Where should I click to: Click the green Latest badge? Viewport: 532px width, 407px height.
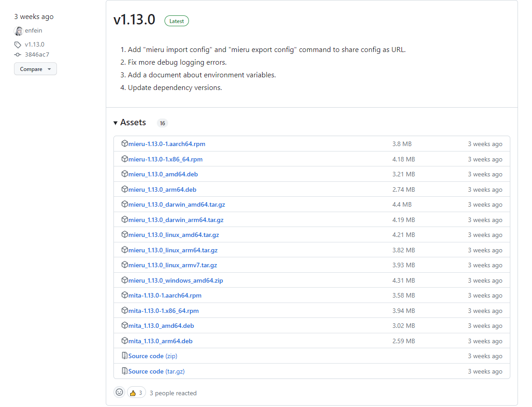[176, 21]
